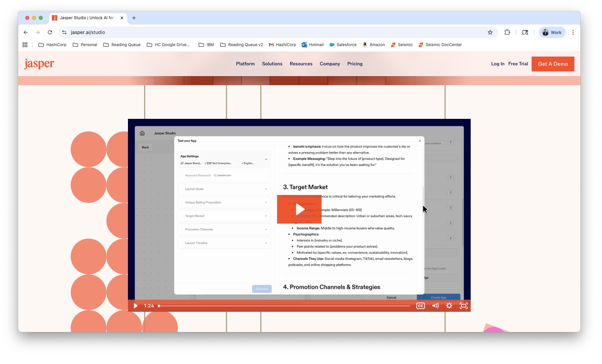The height and width of the screenshot is (364, 602).
Task: Open the Work profile menu
Action: pyautogui.click(x=552, y=32)
